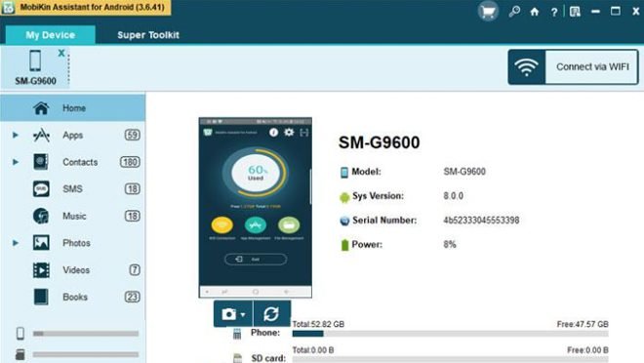Open the camera screenshot dropdown arrow
This screenshot has height=363, width=644.
(x=243, y=315)
